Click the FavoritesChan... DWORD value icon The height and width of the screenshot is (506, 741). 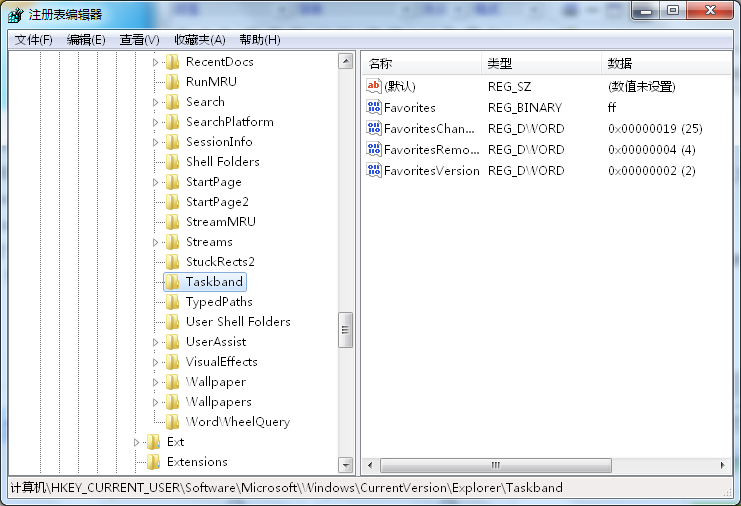tap(373, 128)
